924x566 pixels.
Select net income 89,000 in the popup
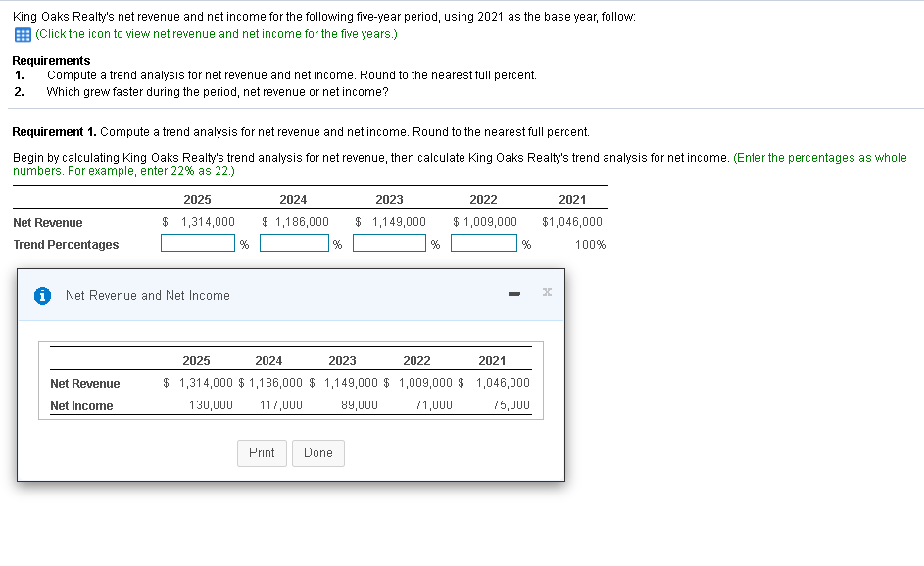pyautogui.click(x=360, y=405)
